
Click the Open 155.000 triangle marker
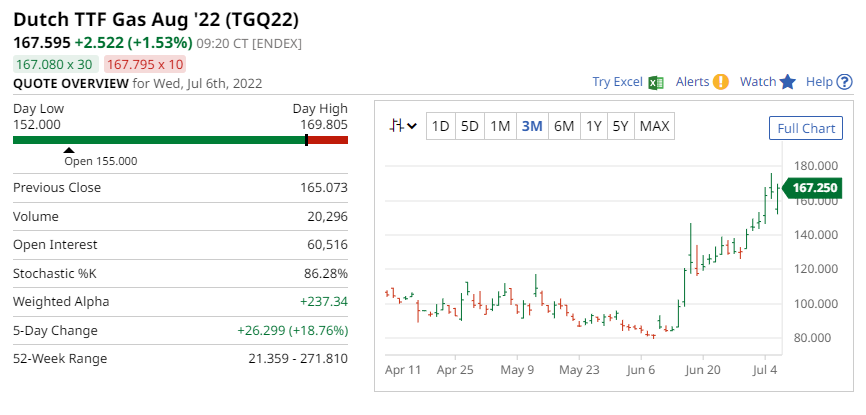click(68, 150)
